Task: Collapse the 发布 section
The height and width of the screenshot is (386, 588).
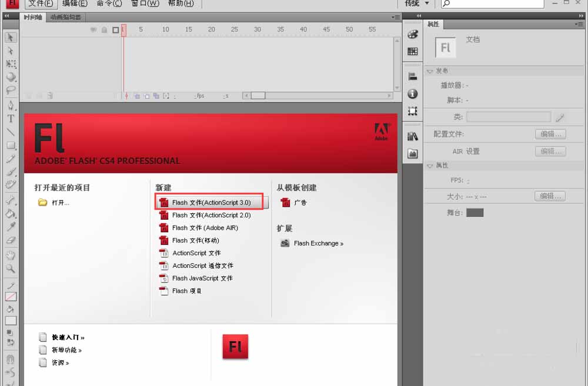Action: pos(430,71)
